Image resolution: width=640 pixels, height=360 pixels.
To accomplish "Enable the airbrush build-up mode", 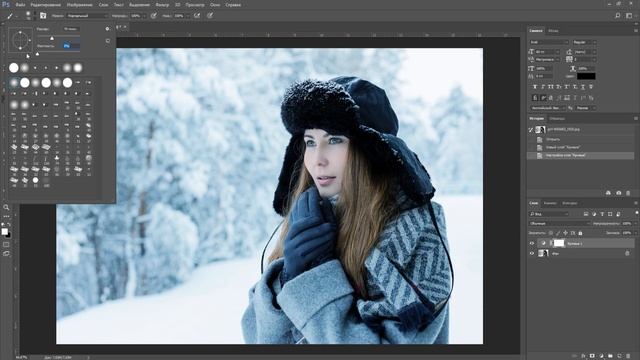I will [x=197, y=16].
